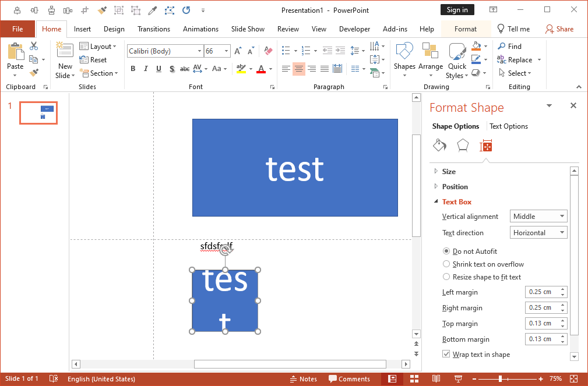Fit slide to current window icon
Screen dimensions: 588x386
[574, 379]
